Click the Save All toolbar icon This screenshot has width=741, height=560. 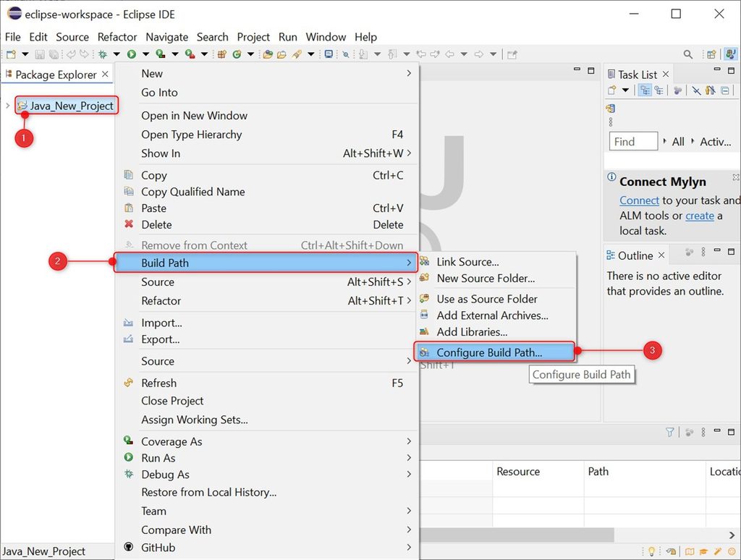pyautogui.click(x=54, y=54)
